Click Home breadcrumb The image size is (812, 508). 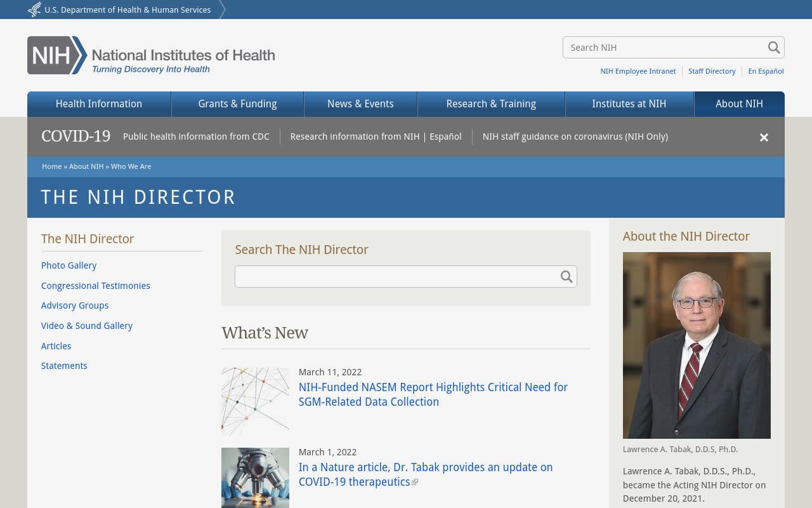(52, 166)
